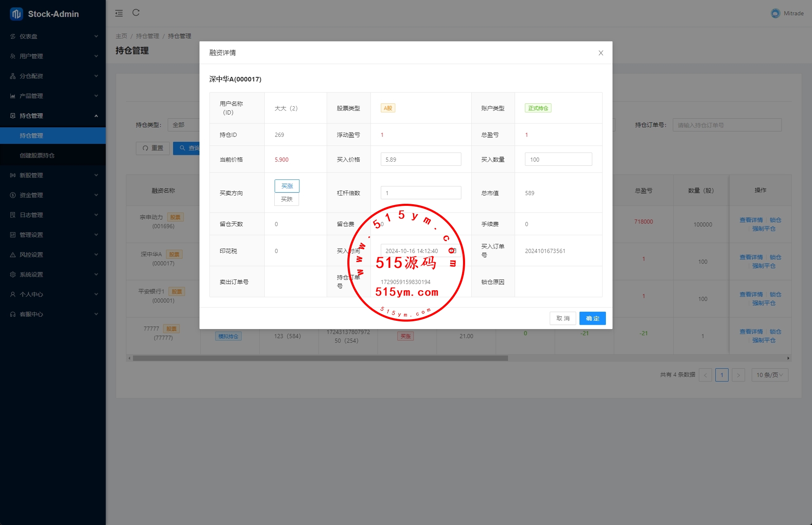Click the 系统设置 gear icon
This screenshot has height=525, width=812.
[x=13, y=274]
